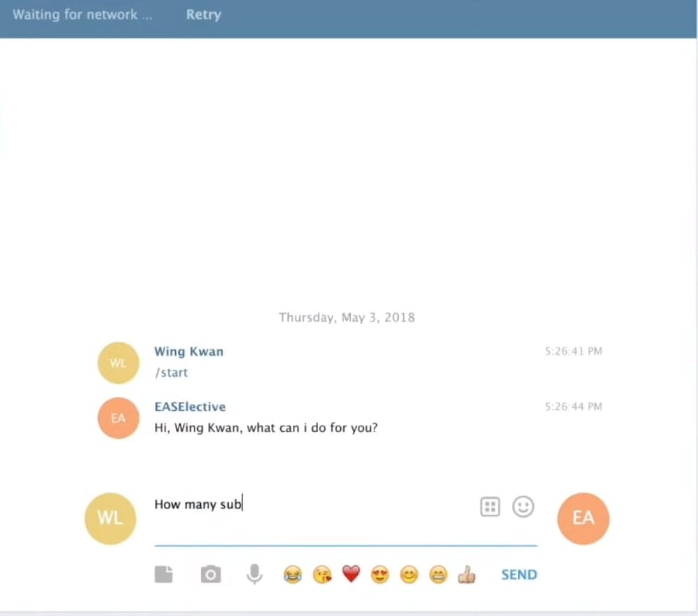
Task: Insert the smiling blush emoji
Action: coord(409,575)
